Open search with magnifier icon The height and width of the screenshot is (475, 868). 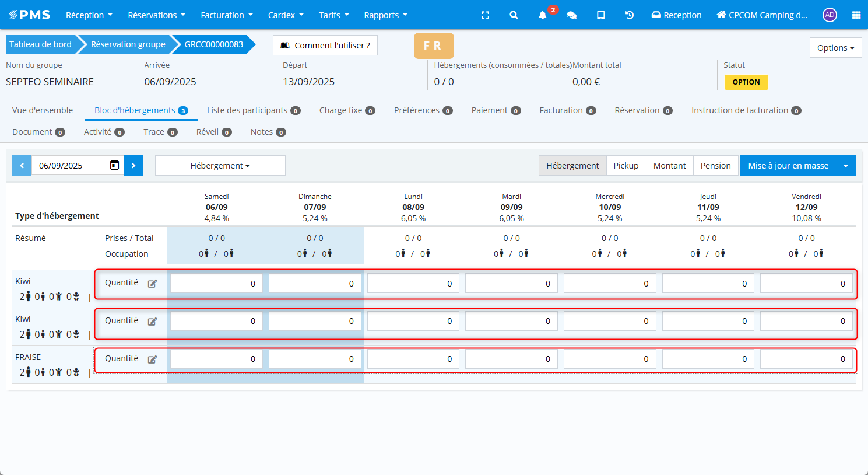(x=514, y=15)
